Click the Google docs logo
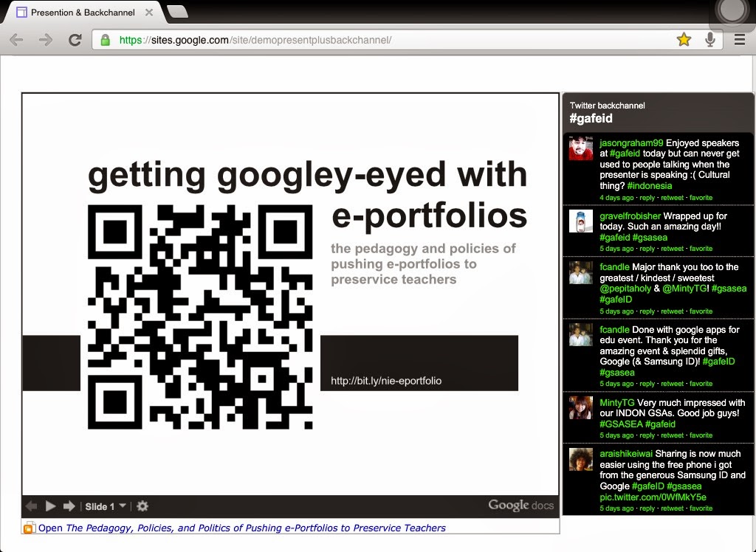 (520, 506)
